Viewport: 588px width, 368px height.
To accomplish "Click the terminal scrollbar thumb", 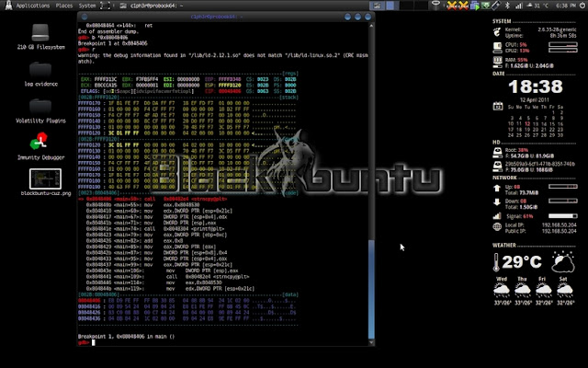I will 371,289.
